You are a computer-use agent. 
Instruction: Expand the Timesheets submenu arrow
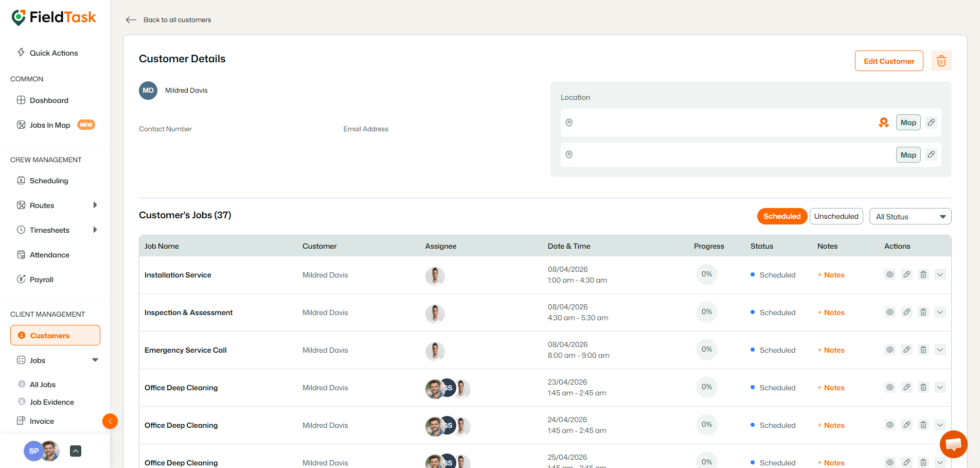[x=95, y=230]
